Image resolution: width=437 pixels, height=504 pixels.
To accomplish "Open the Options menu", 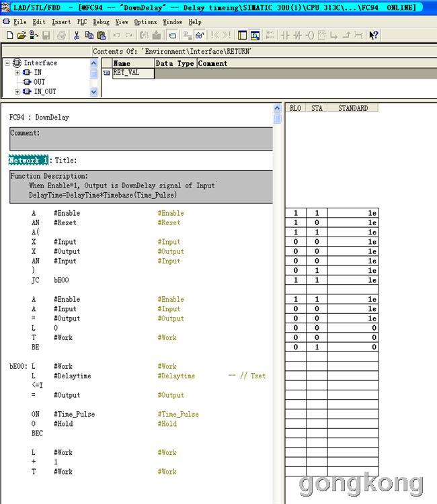I will point(145,22).
